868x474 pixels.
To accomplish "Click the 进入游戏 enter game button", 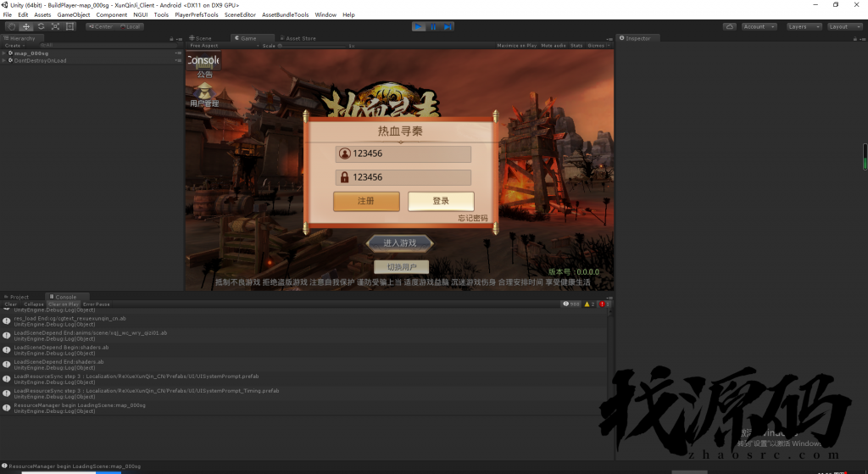I will [400, 243].
